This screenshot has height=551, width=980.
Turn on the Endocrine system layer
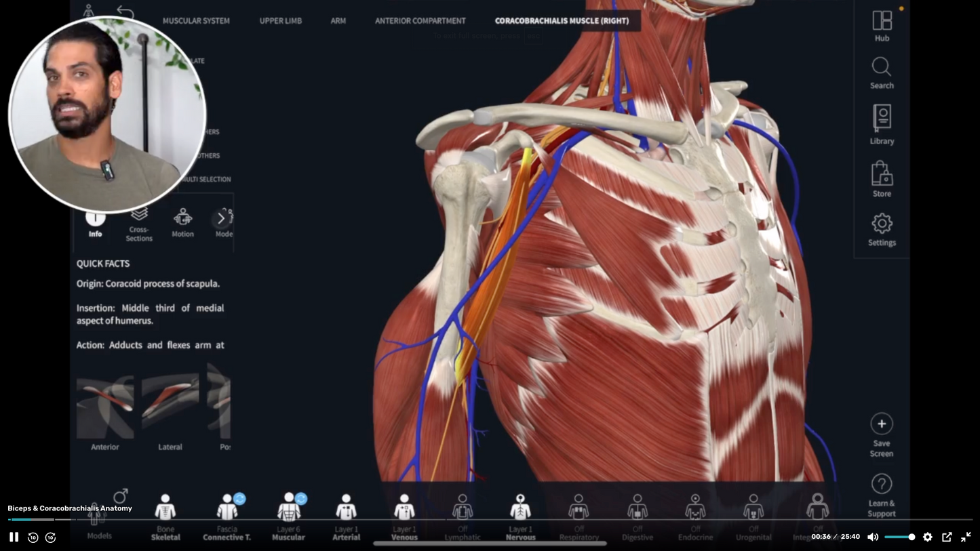pos(695,517)
